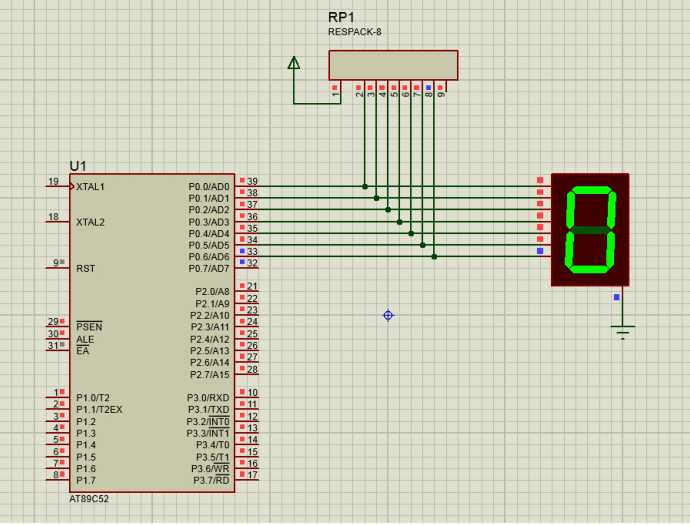
Task: Click the wire junction dot on P0.0/AD0 line
Action: 365,187
